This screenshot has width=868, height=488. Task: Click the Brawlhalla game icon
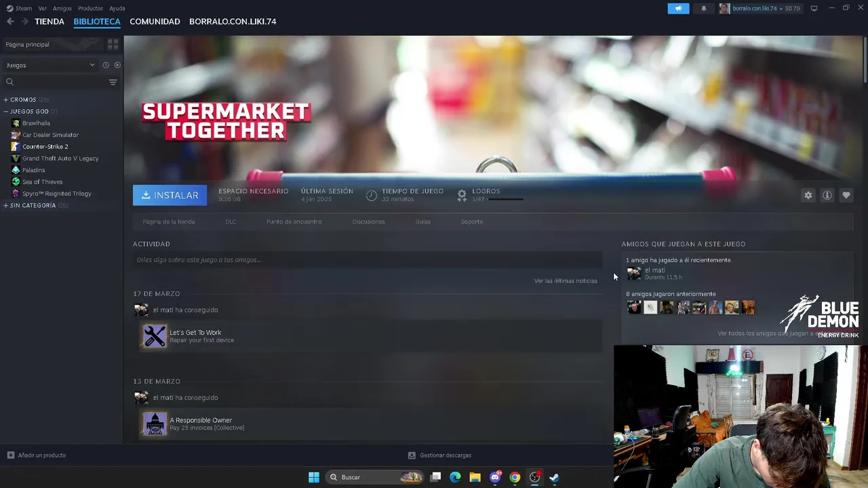coord(16,123)
